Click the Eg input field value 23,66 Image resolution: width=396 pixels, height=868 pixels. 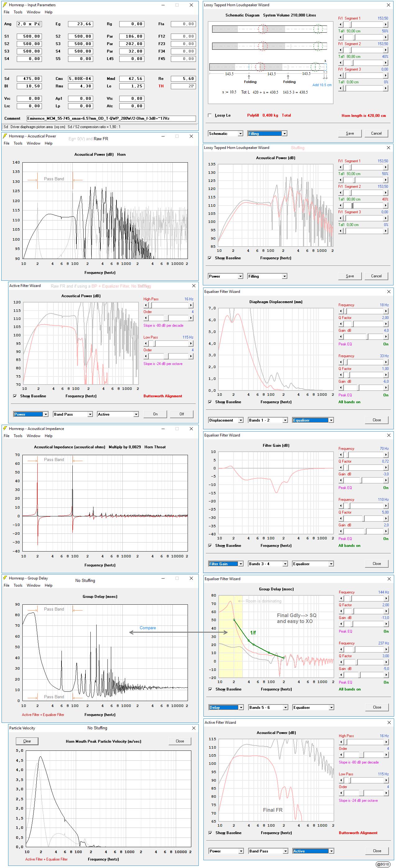coord(80,24)
